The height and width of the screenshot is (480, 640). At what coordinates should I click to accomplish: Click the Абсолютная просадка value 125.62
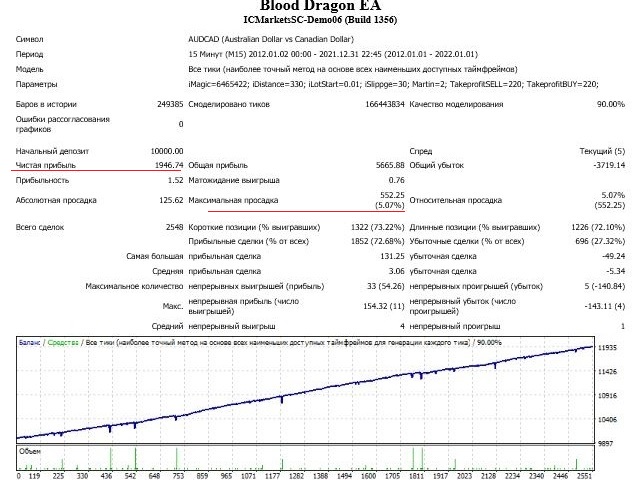click(x=171, y=200)
